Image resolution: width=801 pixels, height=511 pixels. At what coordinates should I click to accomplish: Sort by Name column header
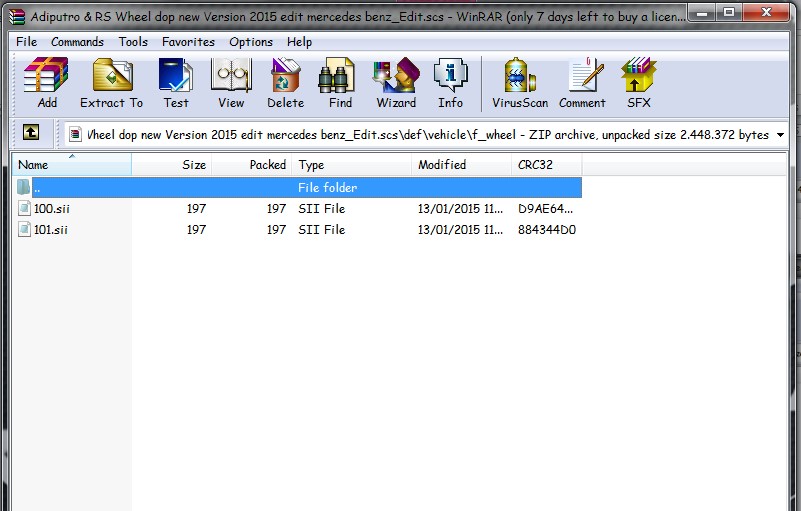click(72, 165)
